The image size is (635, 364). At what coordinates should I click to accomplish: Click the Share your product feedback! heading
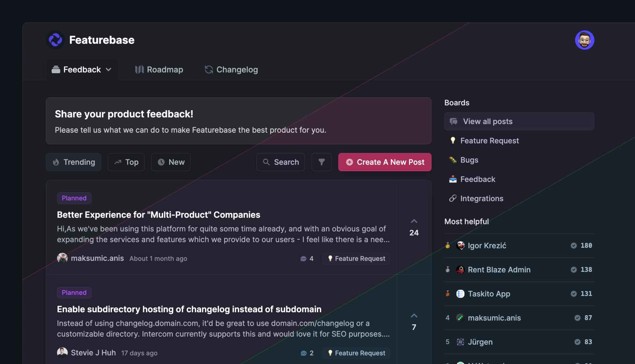[124, 114]
